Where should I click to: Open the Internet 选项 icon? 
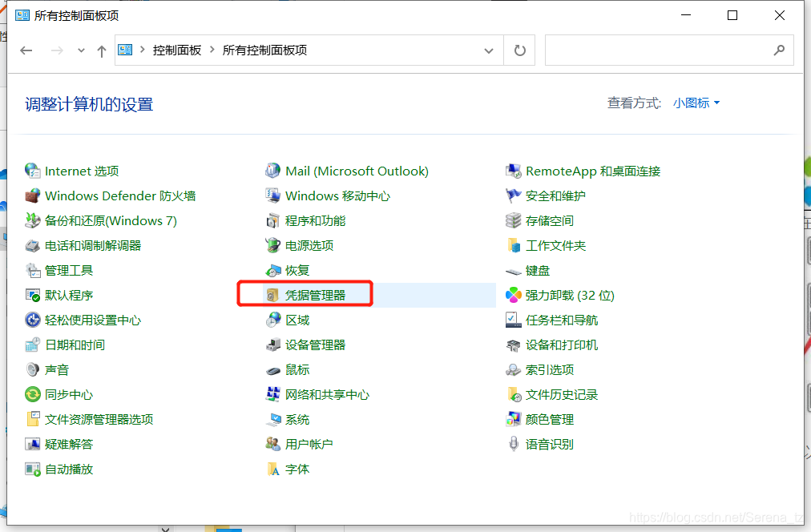(x=33, y=171)
